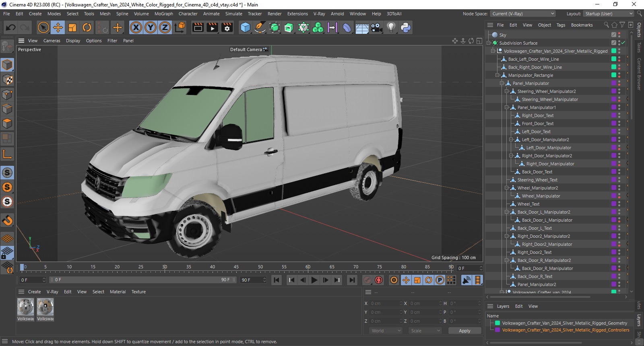Open the V-Ray menu in menu bar
The height and width of the screenshot is (346, 644).
tap(319, 14)
